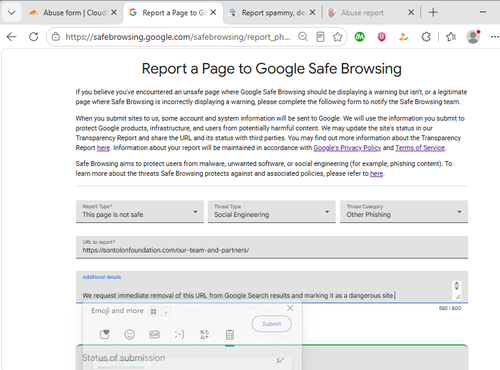Open the red shield extension icon
The height and width of the screenshot is (370, 500).
point(382,37)
